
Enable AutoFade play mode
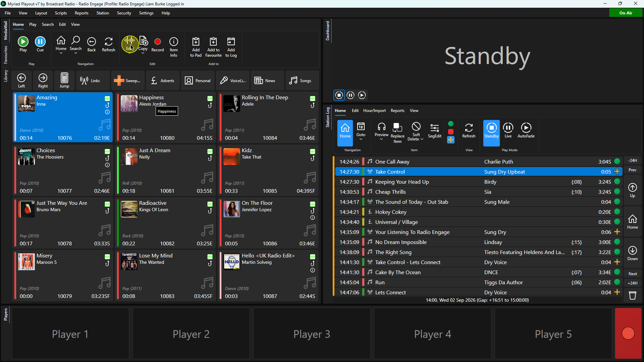point(526,130)
